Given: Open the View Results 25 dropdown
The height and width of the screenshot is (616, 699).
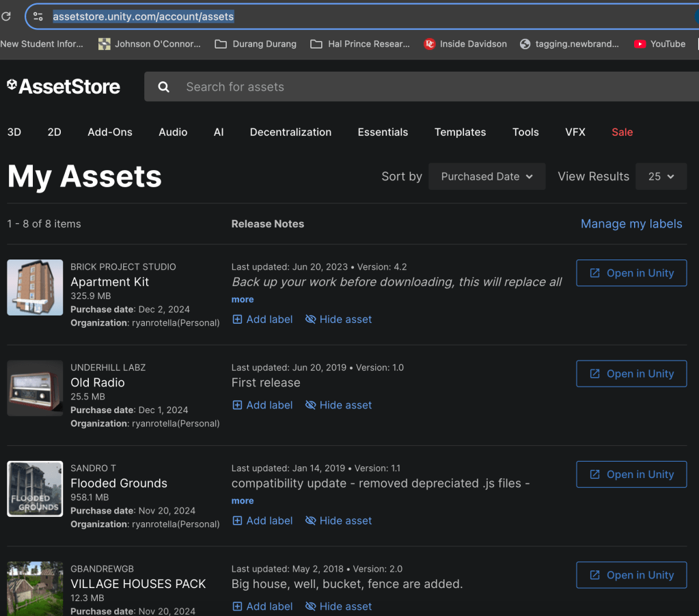Looking at the screenshot, I should [x=661, y=176].
